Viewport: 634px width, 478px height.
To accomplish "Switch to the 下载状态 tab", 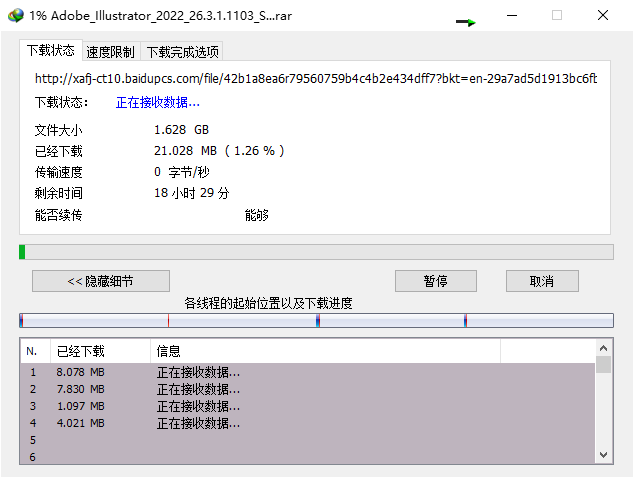I will tap(51, 51).
